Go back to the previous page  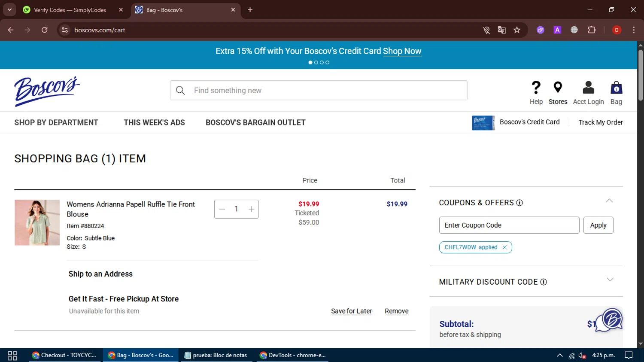[x=11, y=30]
